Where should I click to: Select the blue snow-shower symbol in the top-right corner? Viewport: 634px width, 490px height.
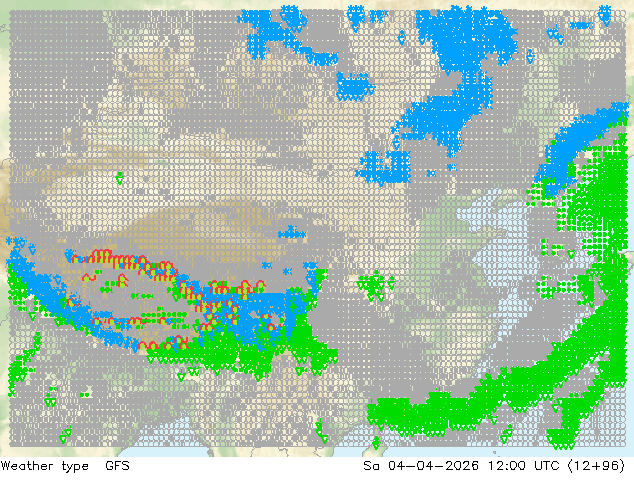pyautogui.click(x=604, y=15)
